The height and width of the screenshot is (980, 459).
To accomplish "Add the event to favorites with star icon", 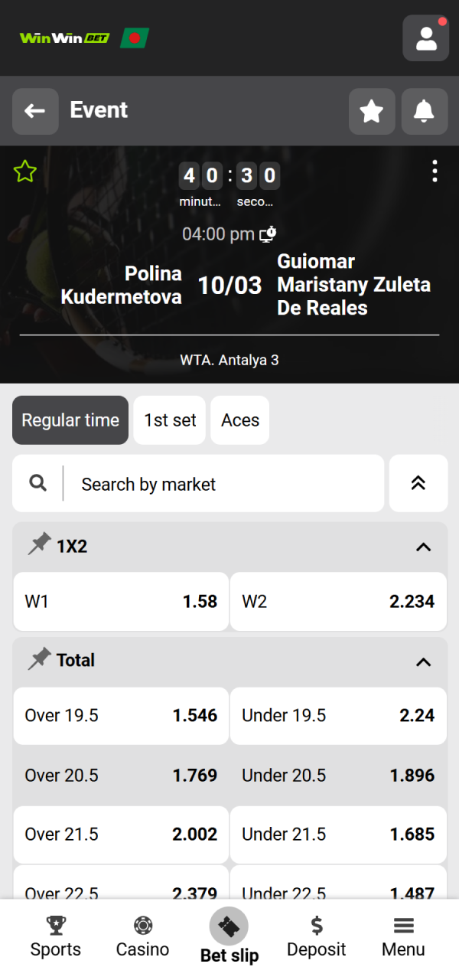I will point(372,110).
